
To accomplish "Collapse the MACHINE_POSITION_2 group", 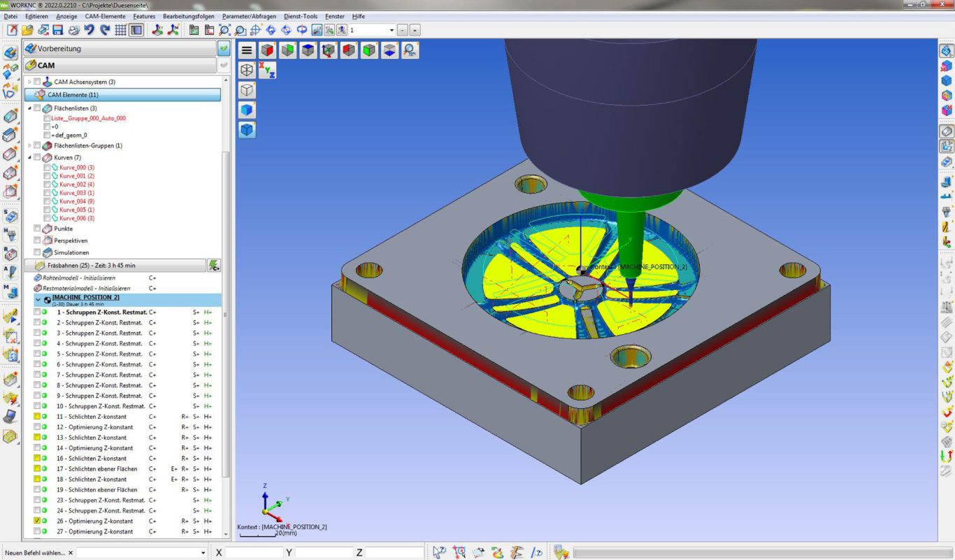I will click(x=38, y=299).
